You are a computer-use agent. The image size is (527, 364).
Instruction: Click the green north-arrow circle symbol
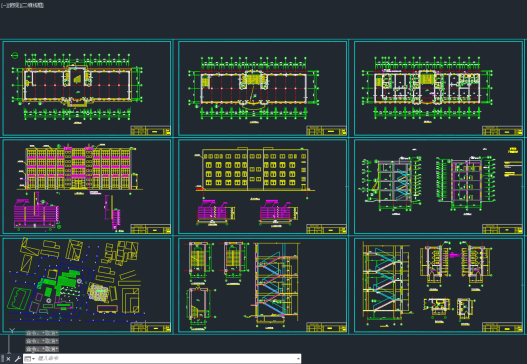pos(14,55)
